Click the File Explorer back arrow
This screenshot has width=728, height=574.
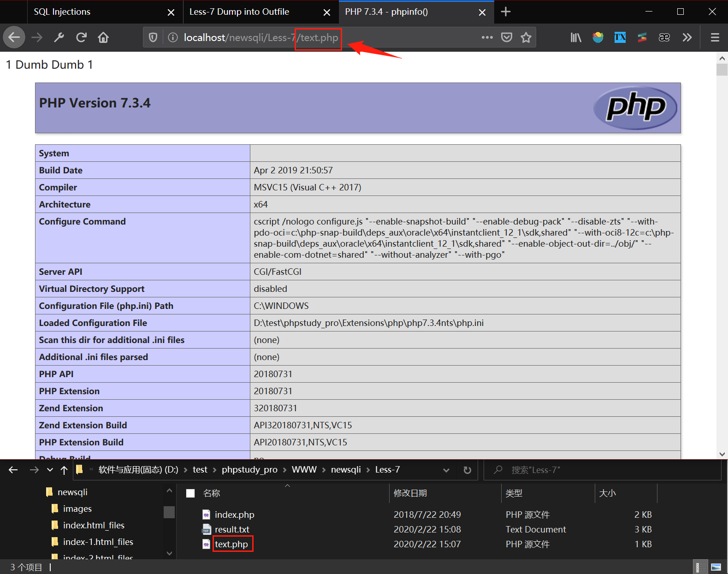point(13,470)
